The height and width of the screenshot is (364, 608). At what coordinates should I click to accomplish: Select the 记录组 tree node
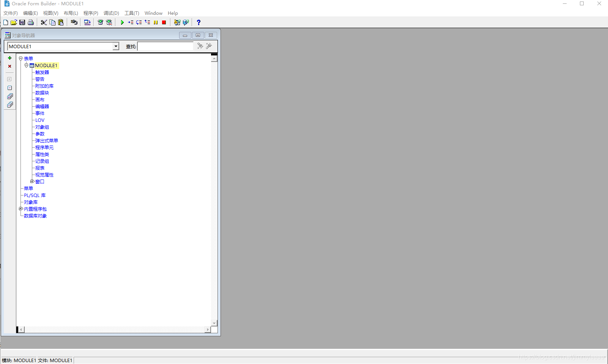point(42,161)
